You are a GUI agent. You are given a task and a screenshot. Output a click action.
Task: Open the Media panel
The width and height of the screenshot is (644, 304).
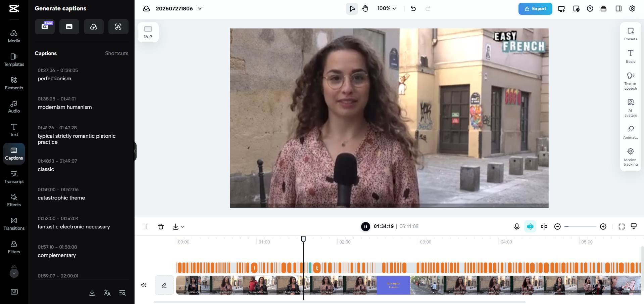[14, 36]
